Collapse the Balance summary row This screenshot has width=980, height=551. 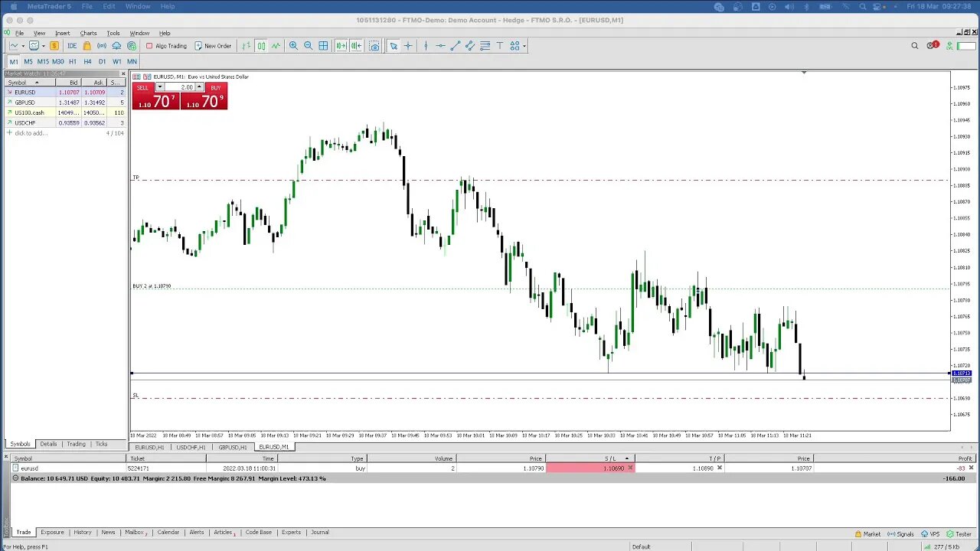15,478
